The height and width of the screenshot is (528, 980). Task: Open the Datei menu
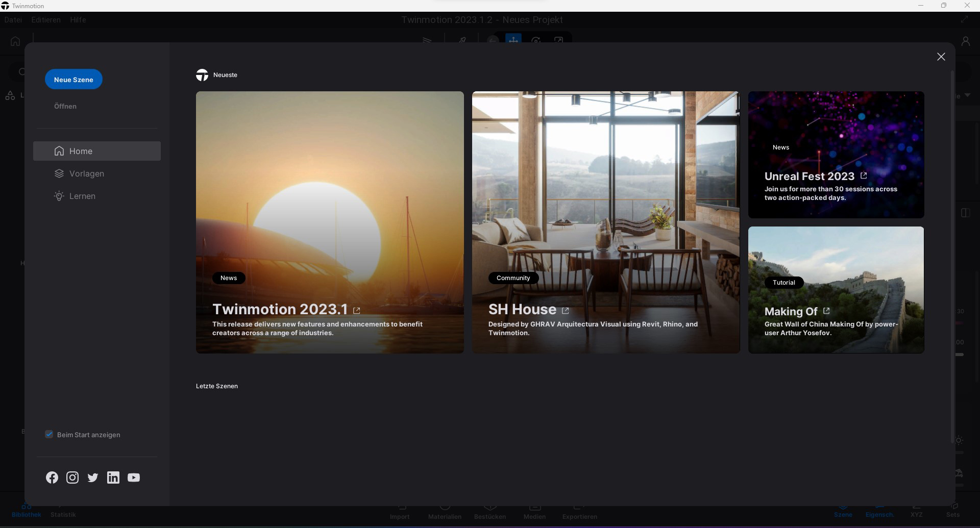click(13, 20)
